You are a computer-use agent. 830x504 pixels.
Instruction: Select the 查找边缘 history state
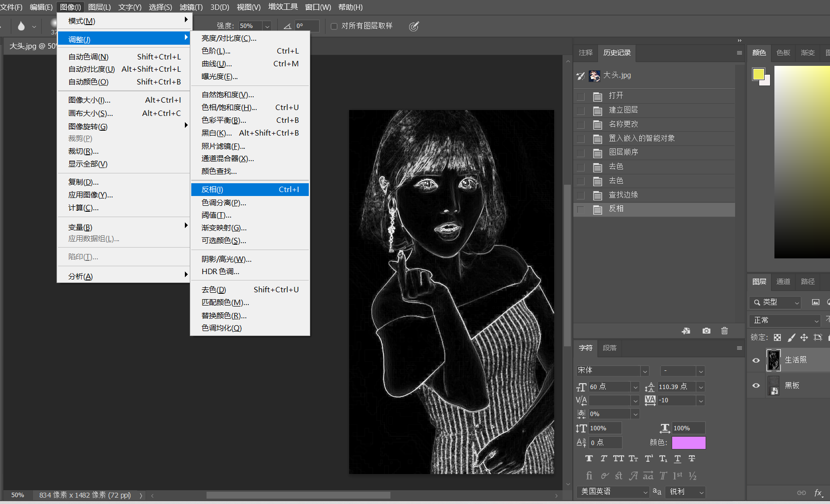point(623,195)
